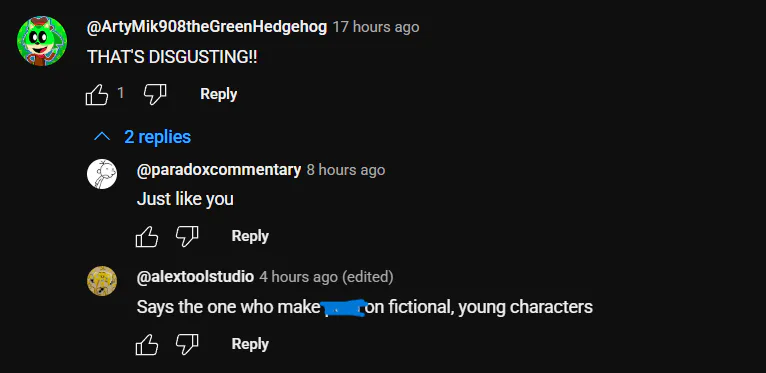Like the "THAT'S DISGUSTING!!" comment

[97, 94]
